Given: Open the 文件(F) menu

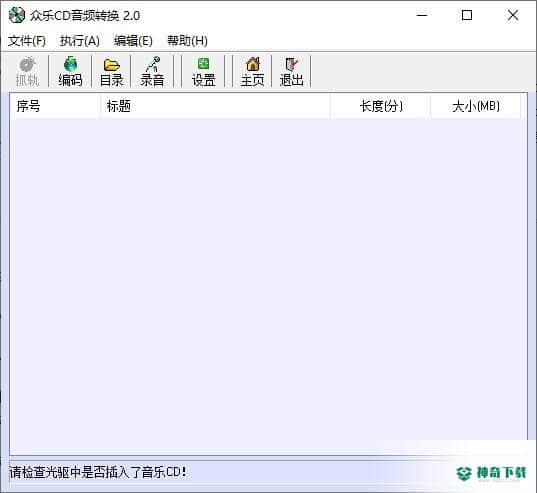Looking at the screenshot, I should pos(27,41).
